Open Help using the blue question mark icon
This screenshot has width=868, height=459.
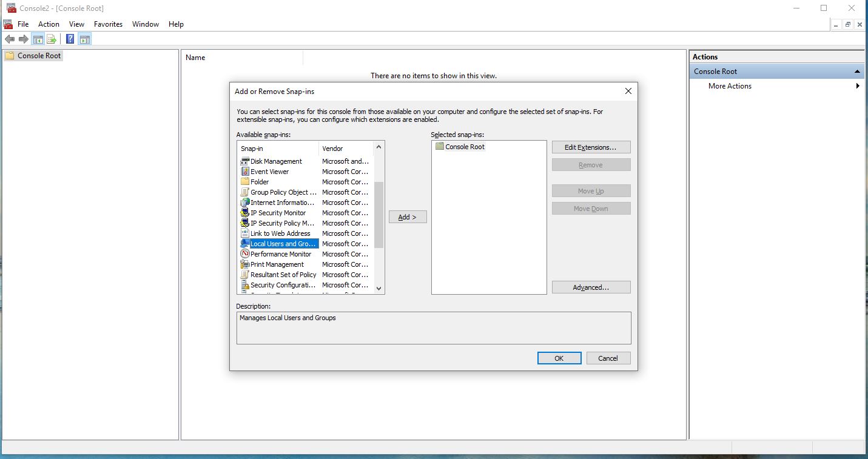coord(70,39)
